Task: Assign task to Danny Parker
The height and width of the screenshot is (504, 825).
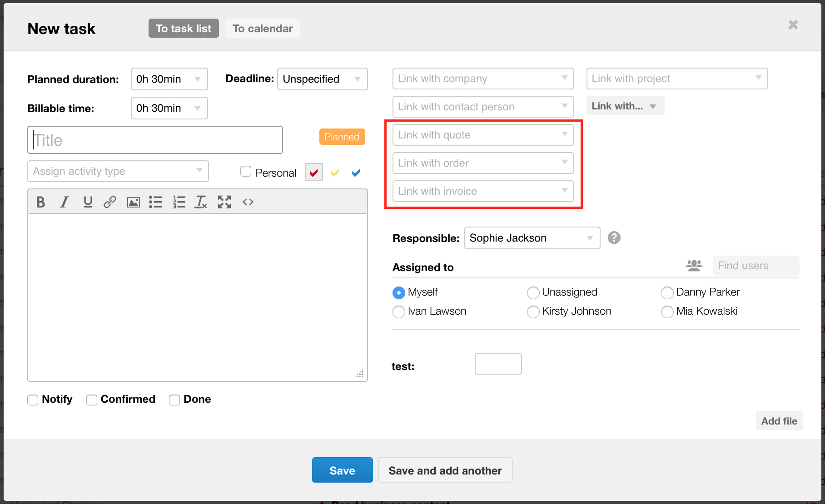Action: [x=667, y=293]
